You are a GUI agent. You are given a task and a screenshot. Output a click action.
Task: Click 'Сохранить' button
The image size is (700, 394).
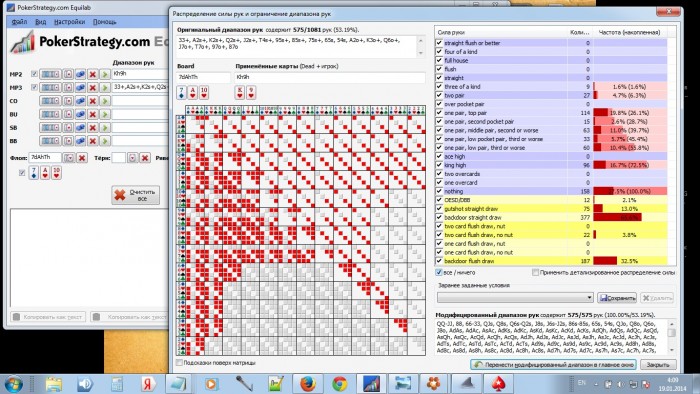617,298
